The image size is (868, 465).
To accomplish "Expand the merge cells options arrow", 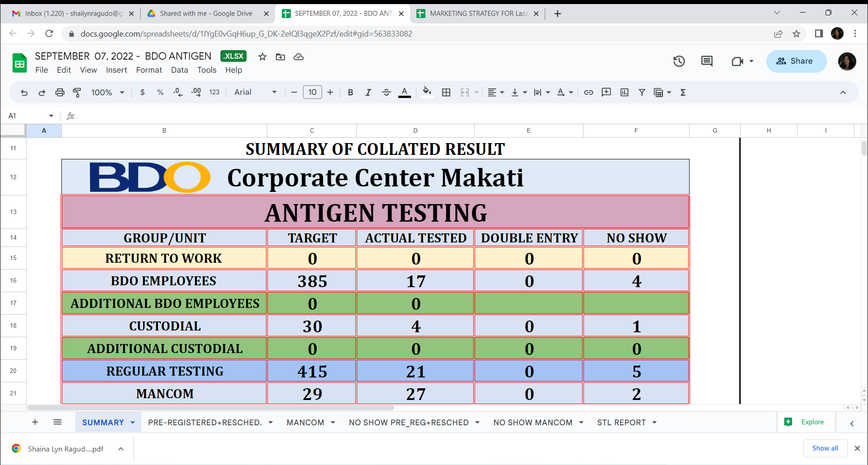I will pos(476,93).
